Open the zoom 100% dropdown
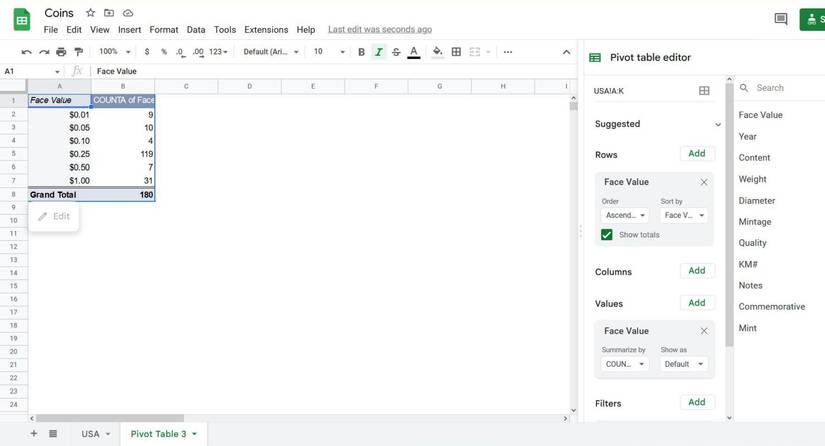 coord(114,52)
